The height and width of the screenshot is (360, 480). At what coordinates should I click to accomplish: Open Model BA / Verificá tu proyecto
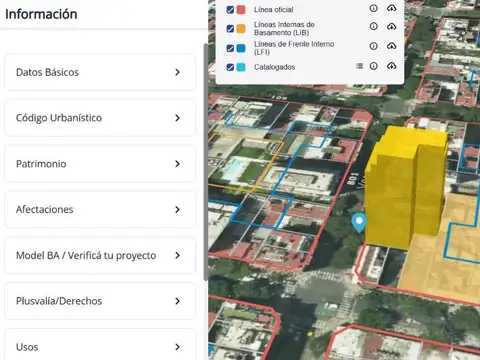tap(100, 255)
